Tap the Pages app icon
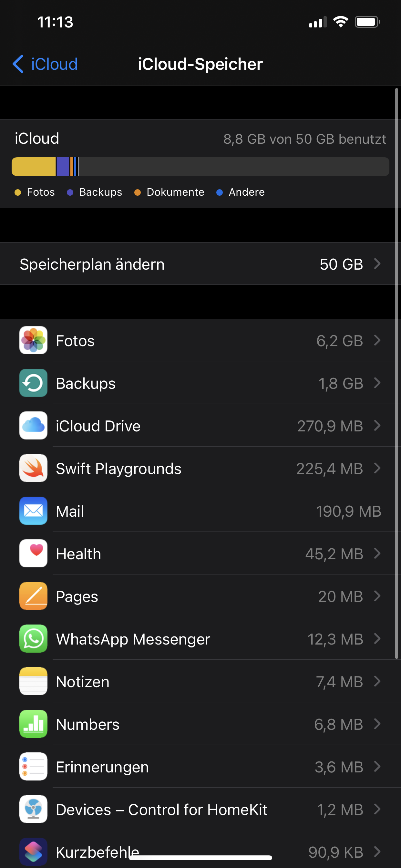 click(33, 596)
